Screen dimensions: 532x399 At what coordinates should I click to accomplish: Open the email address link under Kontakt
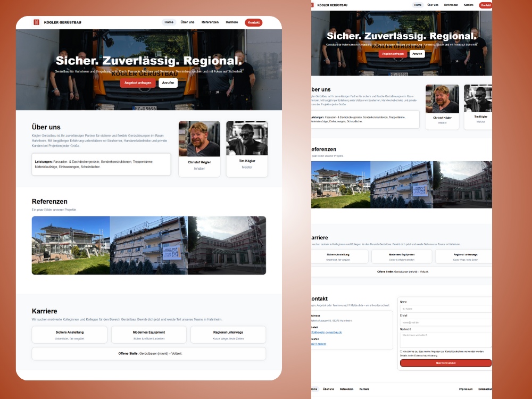click(327, 332)
